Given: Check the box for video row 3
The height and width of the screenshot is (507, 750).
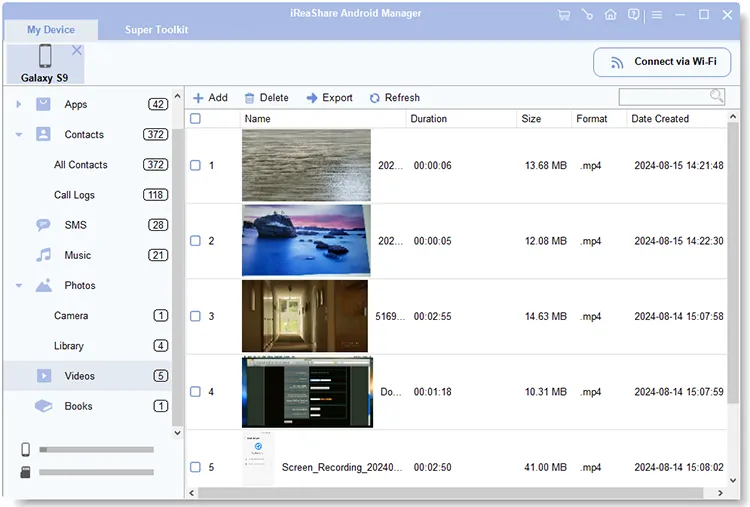Looking at the screenshot, I should [x=195, y=316].
